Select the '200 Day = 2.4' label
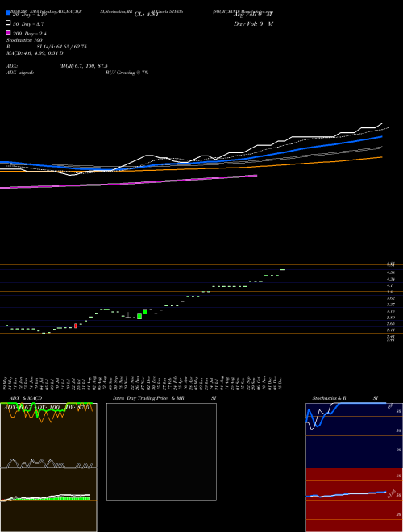 30,34
